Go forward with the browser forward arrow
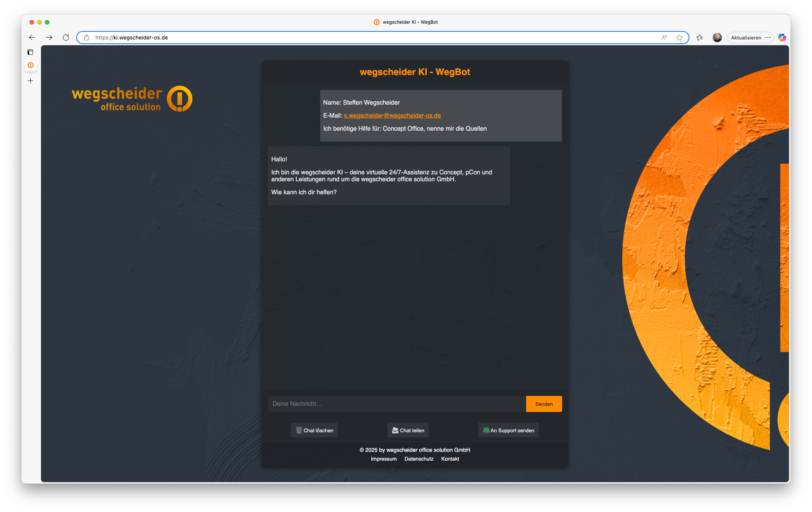 click(x=49, y=38)
